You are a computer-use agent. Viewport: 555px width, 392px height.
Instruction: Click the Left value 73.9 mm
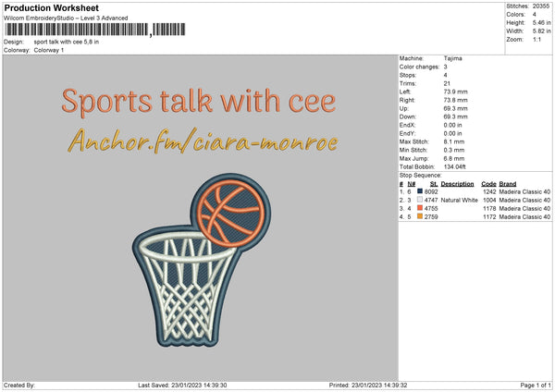(455, 92)
